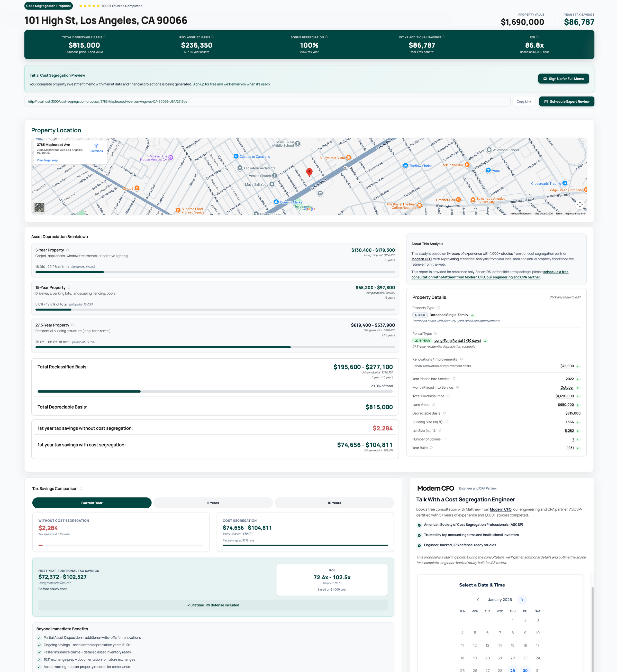Click the info icon next to Total Depreciable Basis
This screenshot has height=672, width=617.
pyautogui.click(x=105, y=37)
